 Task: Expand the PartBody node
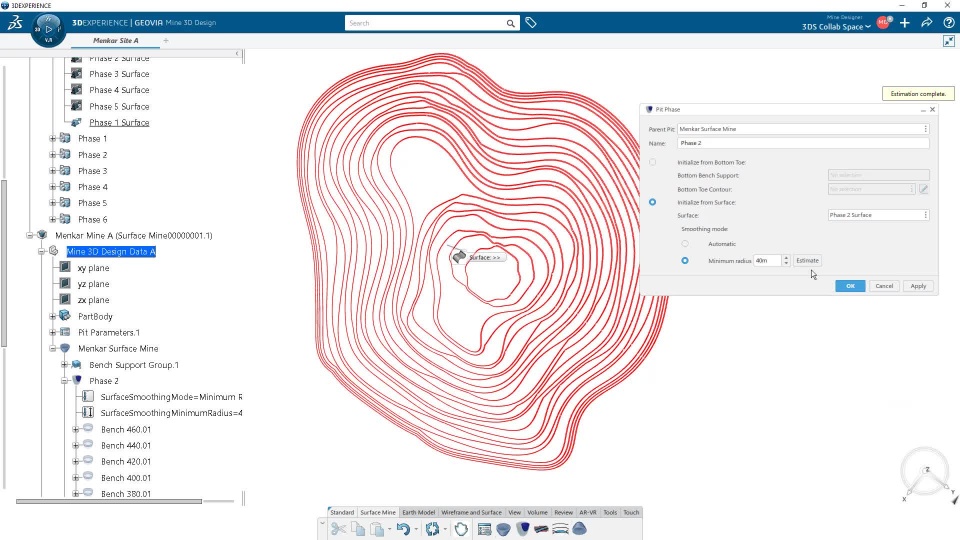53,316
